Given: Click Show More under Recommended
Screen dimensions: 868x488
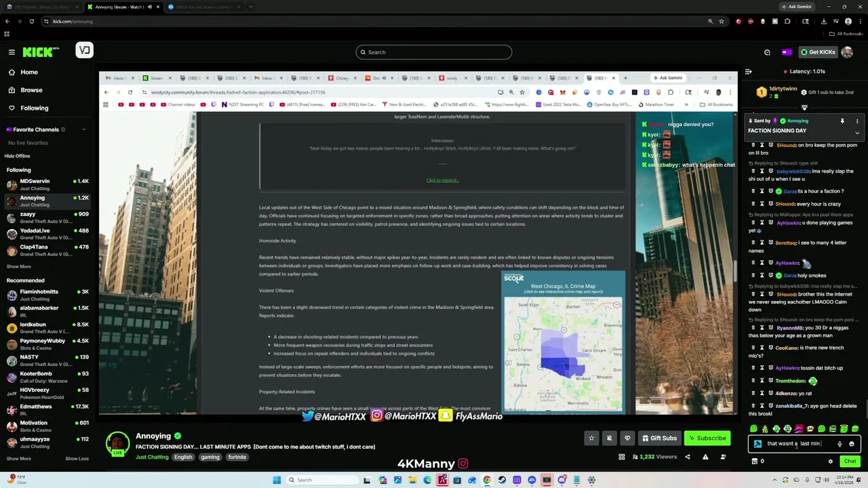Looking at the screenshot, I should click(19, 459).
